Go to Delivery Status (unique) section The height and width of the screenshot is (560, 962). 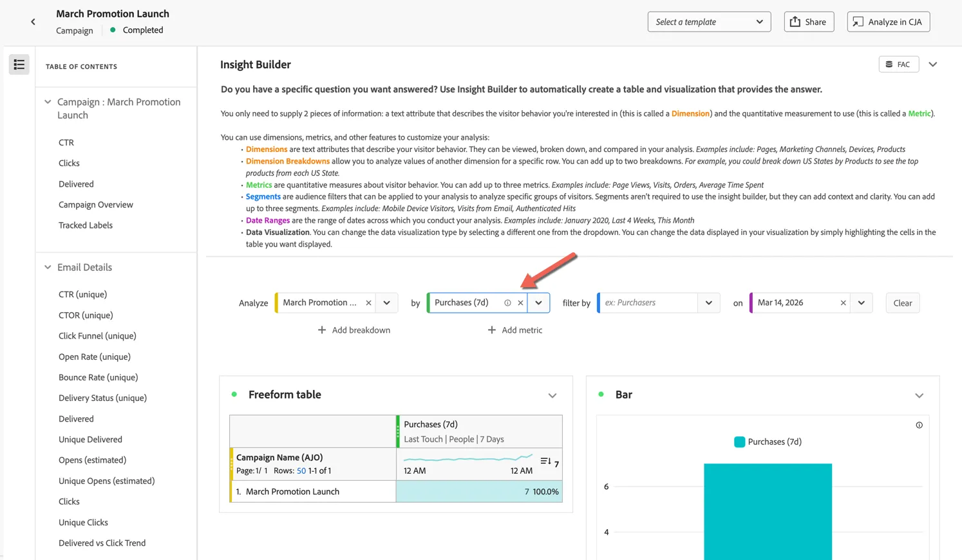click(103, 398)
